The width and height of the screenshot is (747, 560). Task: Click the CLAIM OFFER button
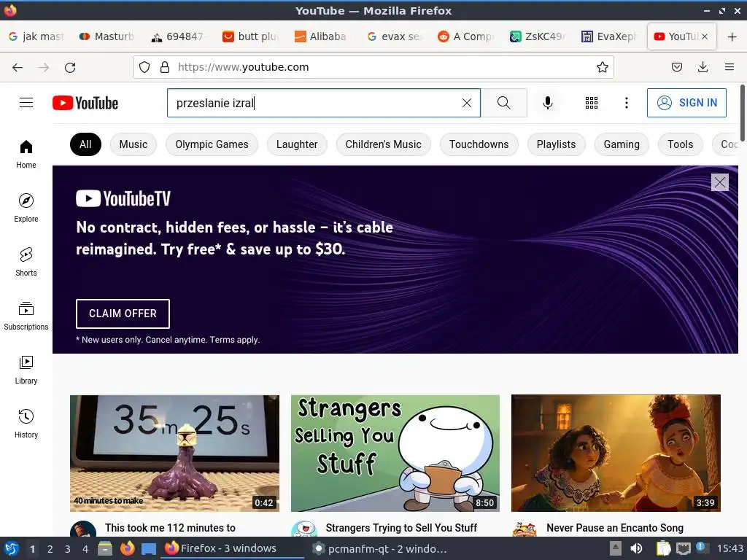pyautogui.click(x=123, y=314)
